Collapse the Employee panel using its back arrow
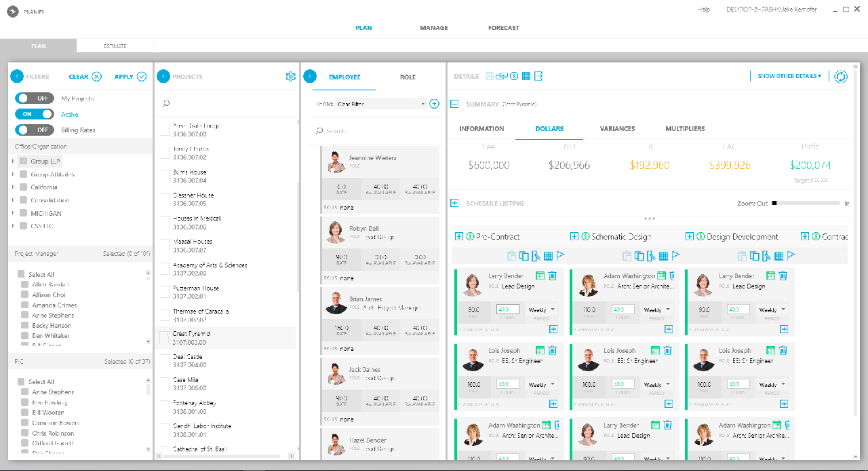The height and width of the screenshot is (471, 868). pos(311,77)
